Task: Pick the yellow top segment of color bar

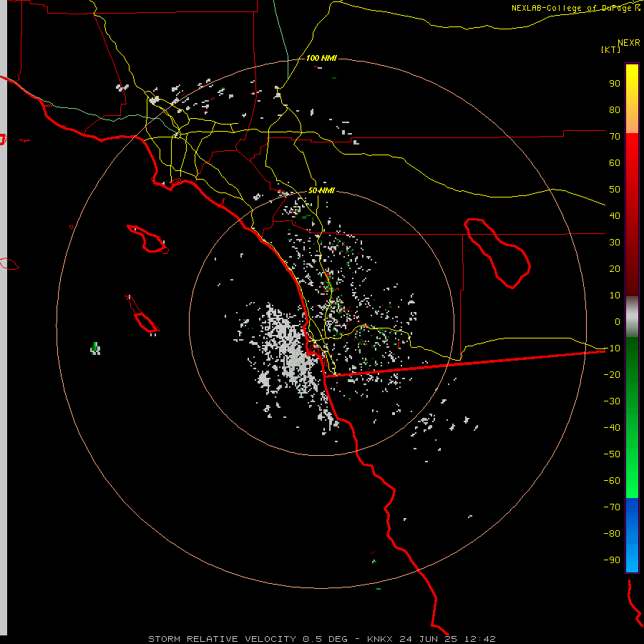Action: click(x=632, y=99)
